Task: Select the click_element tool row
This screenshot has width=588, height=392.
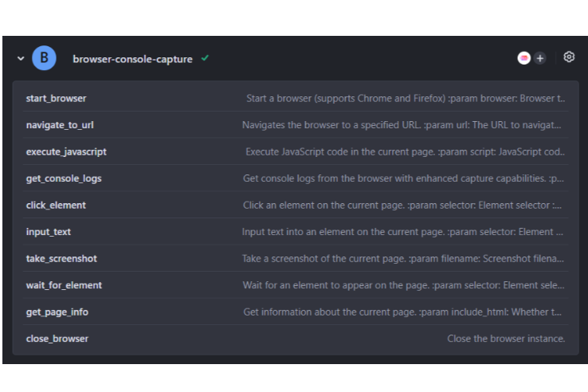Action: (56, 205)
